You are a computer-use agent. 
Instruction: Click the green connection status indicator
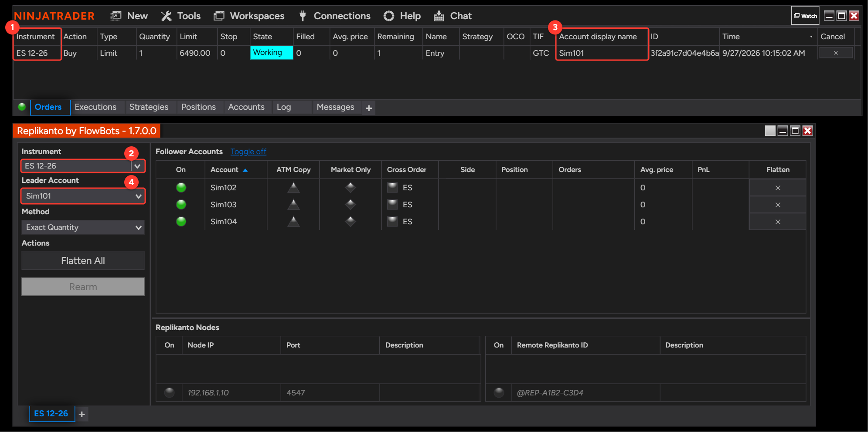(x=22, y=107)
